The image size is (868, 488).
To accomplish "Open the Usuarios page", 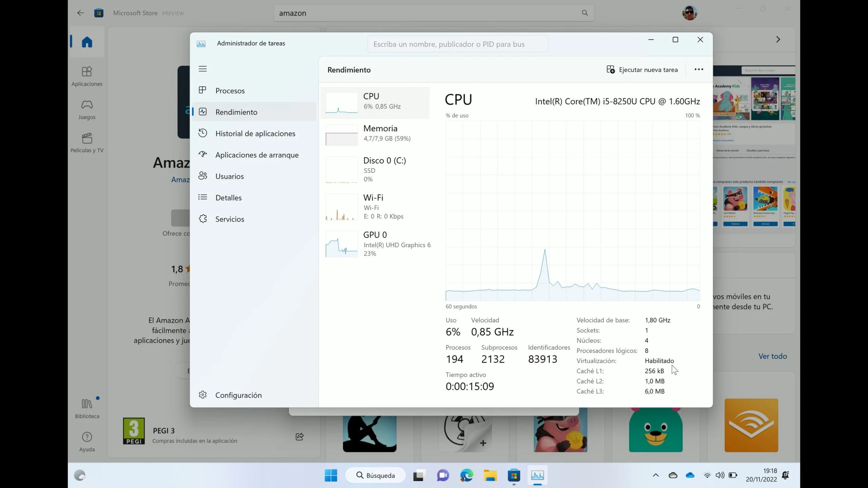I will pyautogui.click(x=254, y=176).
